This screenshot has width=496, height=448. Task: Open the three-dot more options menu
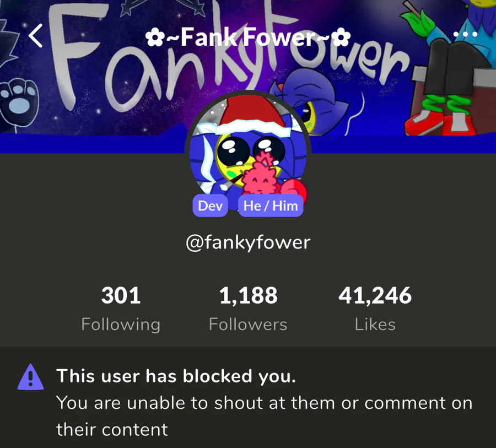[x=465, y=34]
